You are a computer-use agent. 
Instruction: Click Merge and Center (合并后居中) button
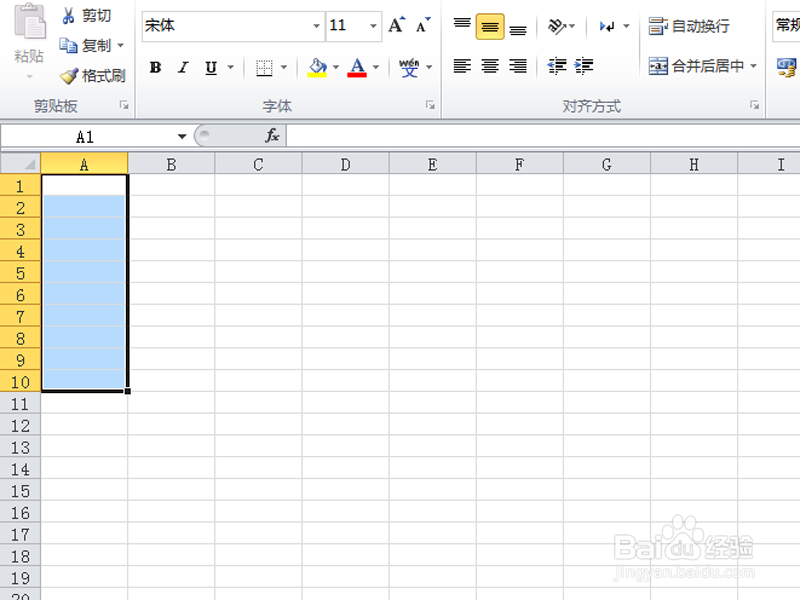point(695,66)
